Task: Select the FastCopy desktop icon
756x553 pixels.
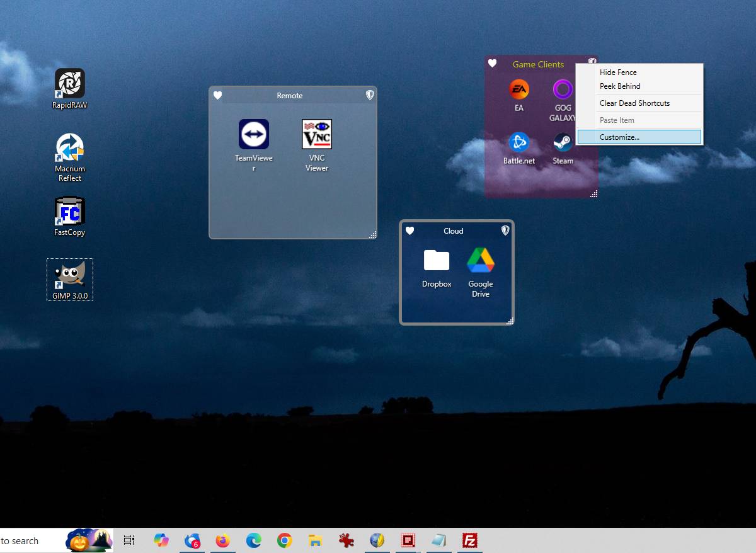Action: click(x=70, y=212)
